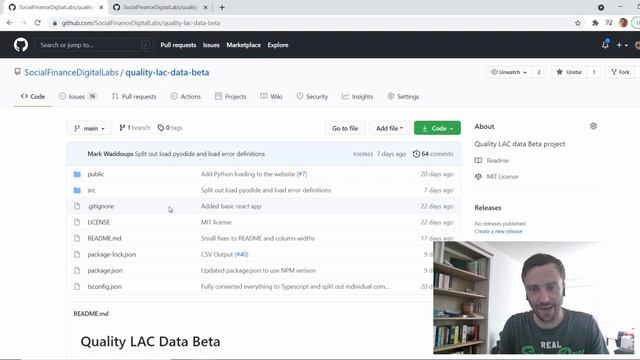Viewport: 640px width, 360px height.
Task: Click the Unstar button
Action: point(569,72)
